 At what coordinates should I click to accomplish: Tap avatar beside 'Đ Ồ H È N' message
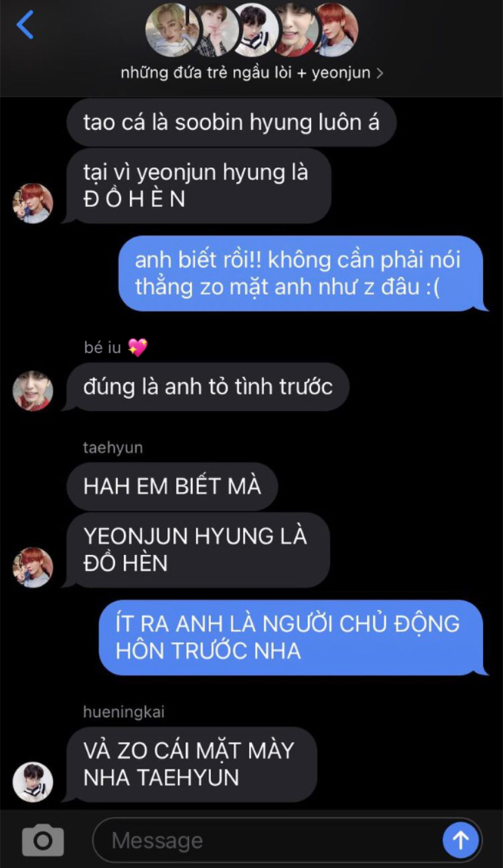tap(33, 203)
